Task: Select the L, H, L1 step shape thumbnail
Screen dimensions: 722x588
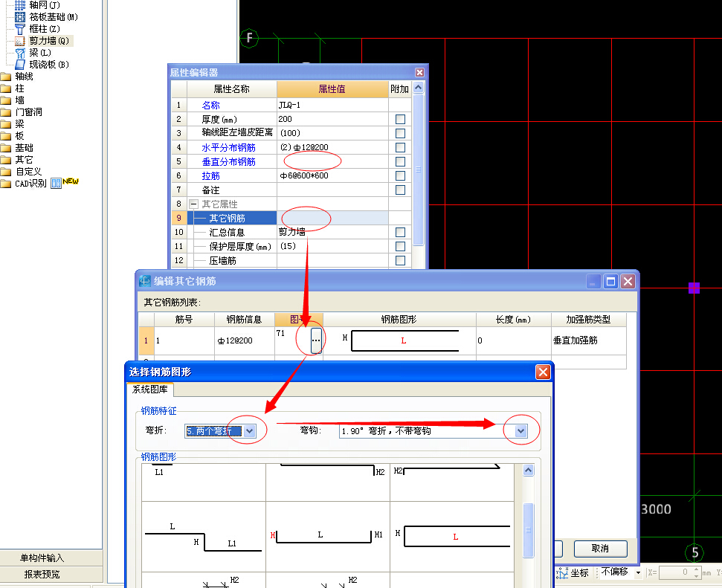Action: [204, 537]
